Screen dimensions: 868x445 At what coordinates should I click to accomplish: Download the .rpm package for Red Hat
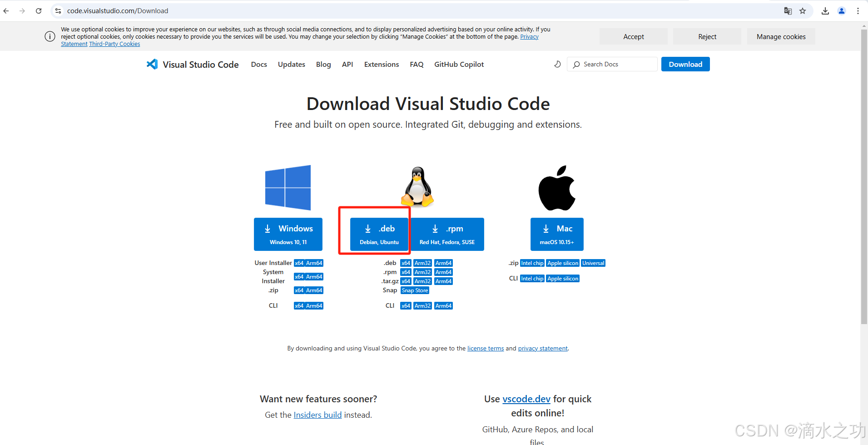[x=447, y=234]
